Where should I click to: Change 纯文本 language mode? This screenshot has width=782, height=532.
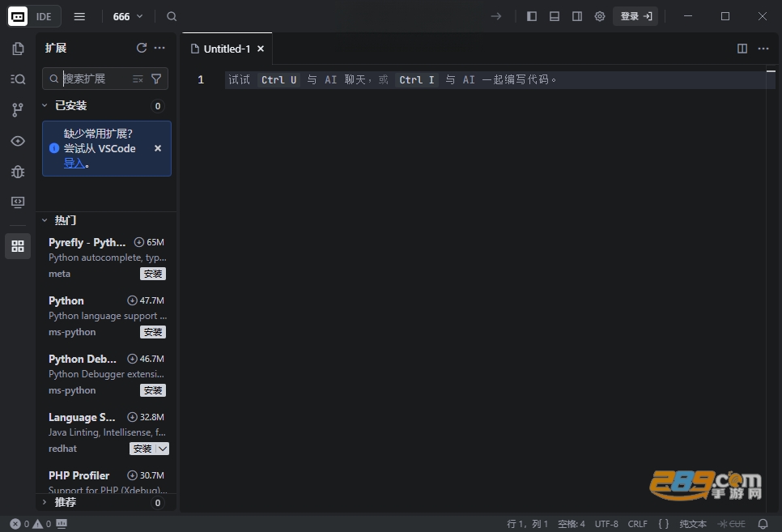tap(693, 524)
